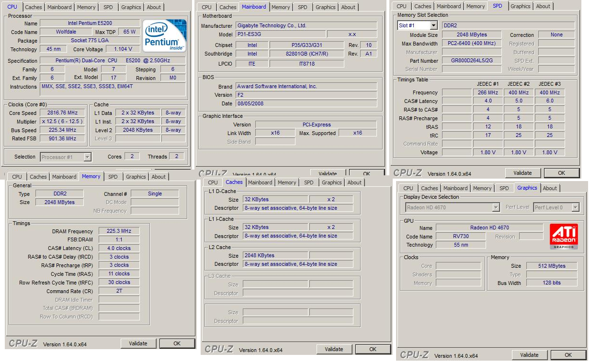Image resolution: width=590 pixels, height=364 pixels.
Task: Switch to Caches tab in the Processor window
Action: pos(34,7)
